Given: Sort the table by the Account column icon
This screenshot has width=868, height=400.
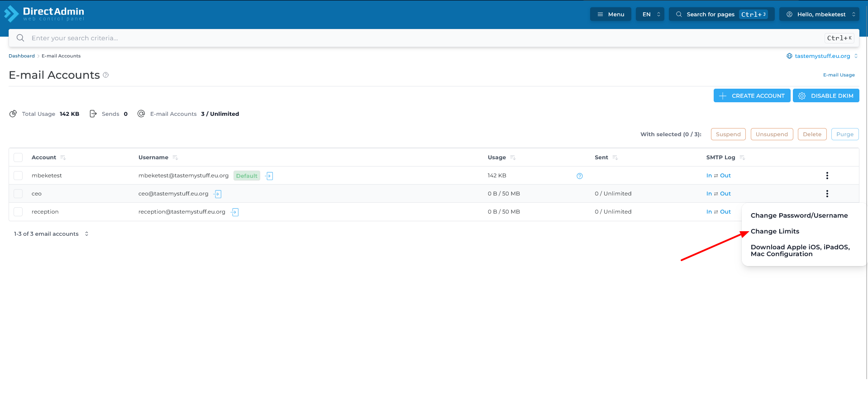Looking at the screenshot, I should 63,157.
